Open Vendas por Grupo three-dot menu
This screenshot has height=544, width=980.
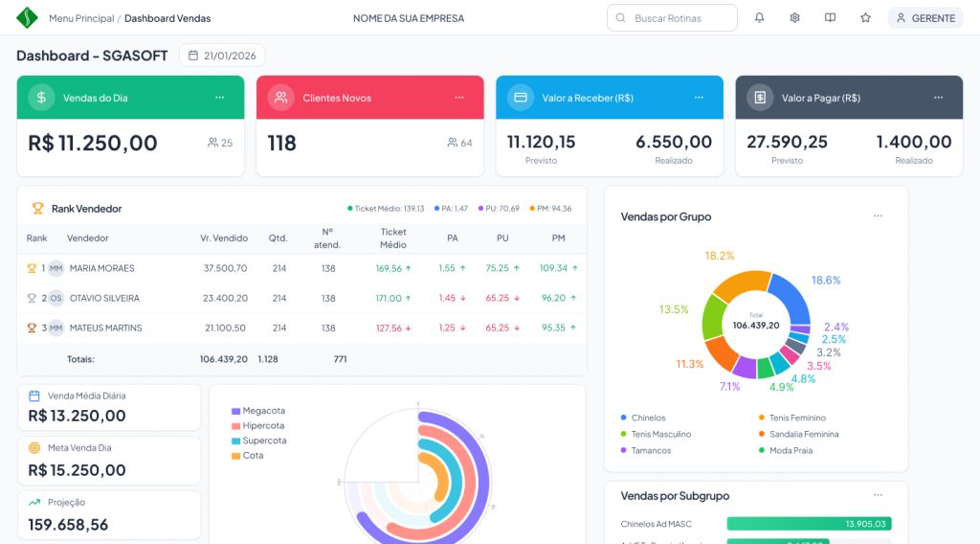(x=878, y=216)
